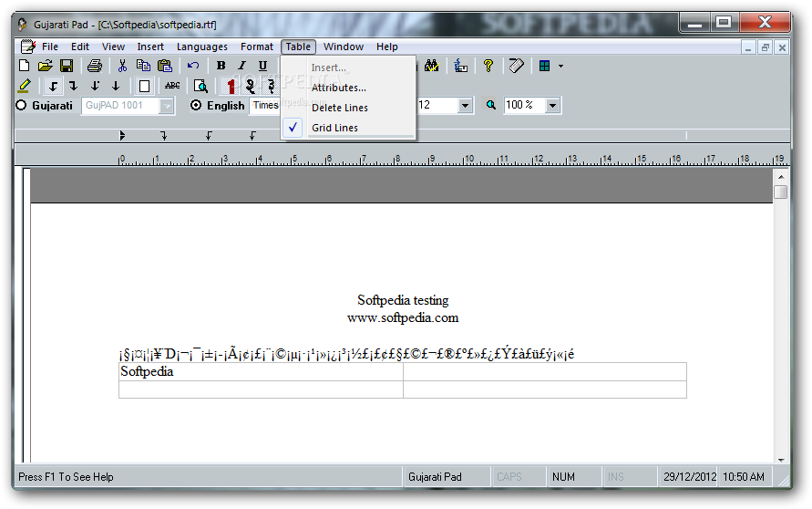The height and width of the screenshot is (509, 812).
Task: Select the highlighter pen icon
Action: [x=25, y=86]
